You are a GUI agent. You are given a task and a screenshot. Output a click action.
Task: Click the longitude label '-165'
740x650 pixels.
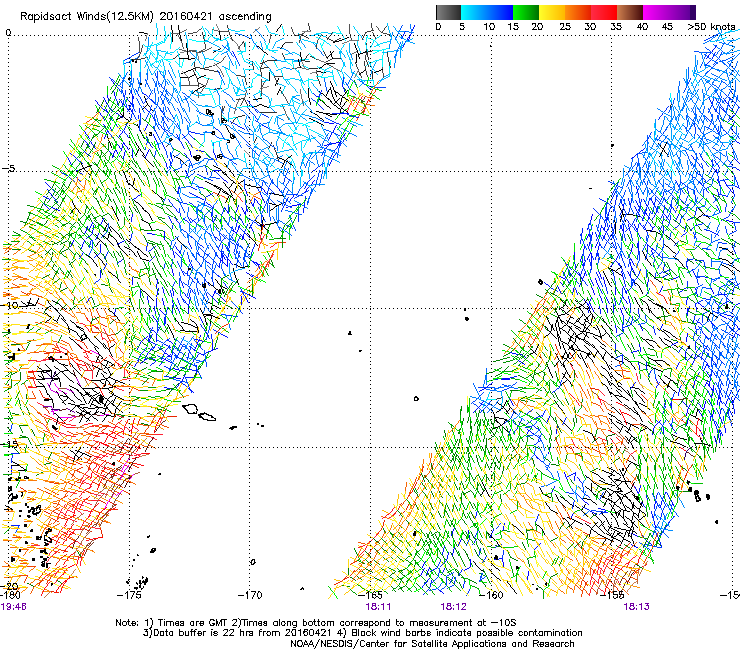[370, 595]
